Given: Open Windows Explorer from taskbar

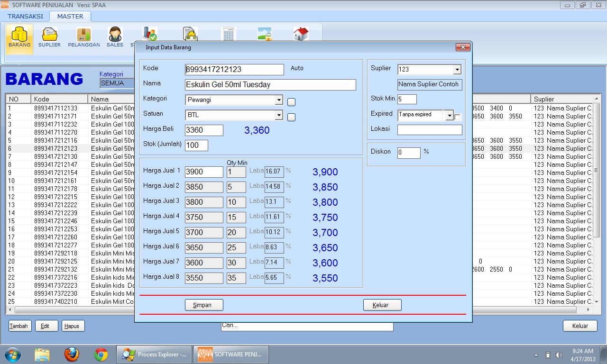Looking at the screenshot, I should 42,355.
